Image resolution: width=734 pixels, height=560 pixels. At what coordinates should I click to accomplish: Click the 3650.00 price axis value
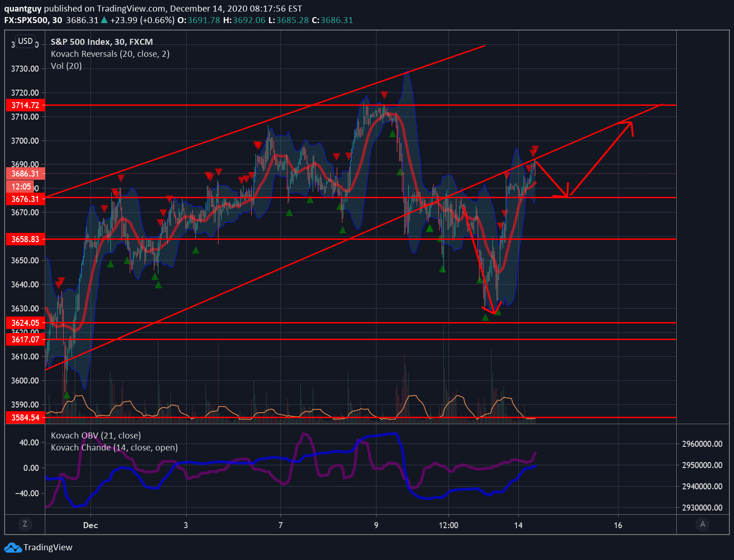tap(25, 261)
